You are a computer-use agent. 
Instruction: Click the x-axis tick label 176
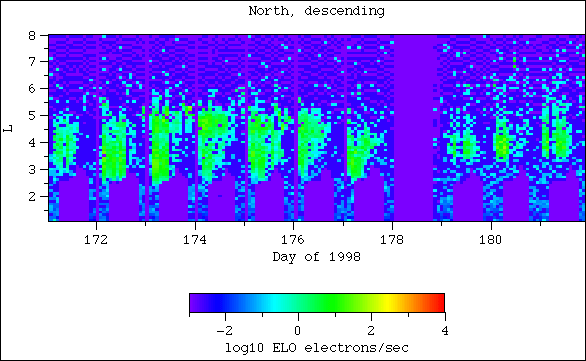tap(293, 240)
